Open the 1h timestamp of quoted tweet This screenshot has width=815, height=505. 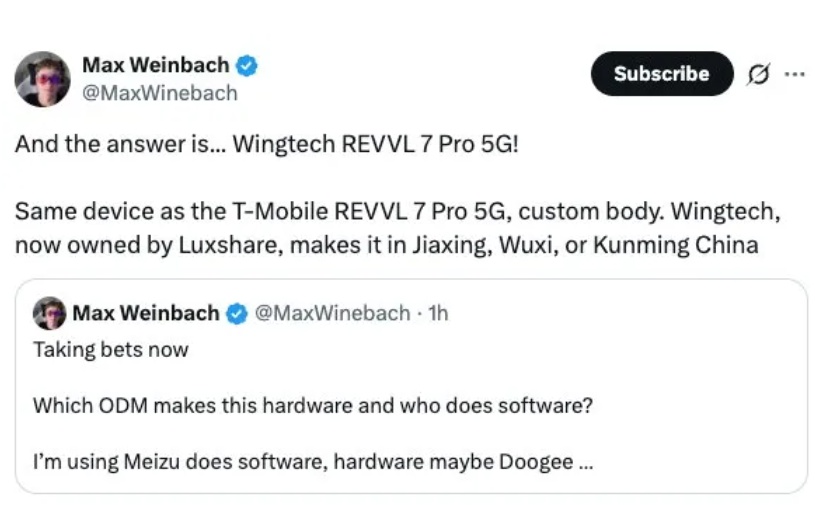(438, 313)
